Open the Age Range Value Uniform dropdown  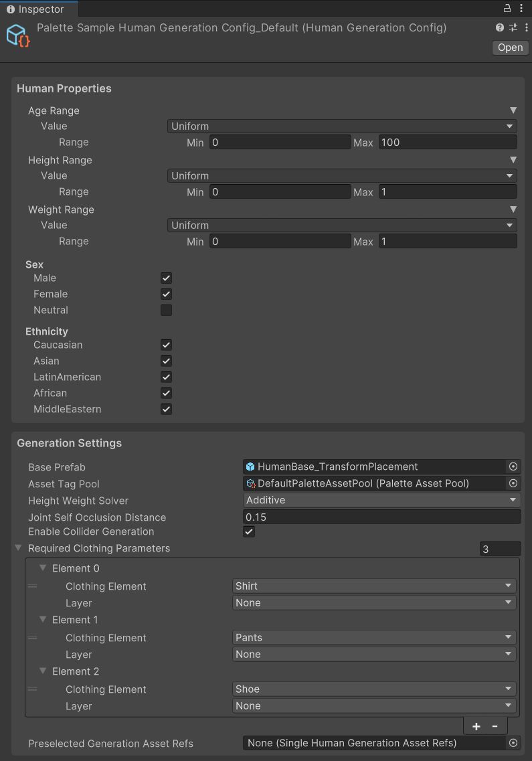coord(342,126)
